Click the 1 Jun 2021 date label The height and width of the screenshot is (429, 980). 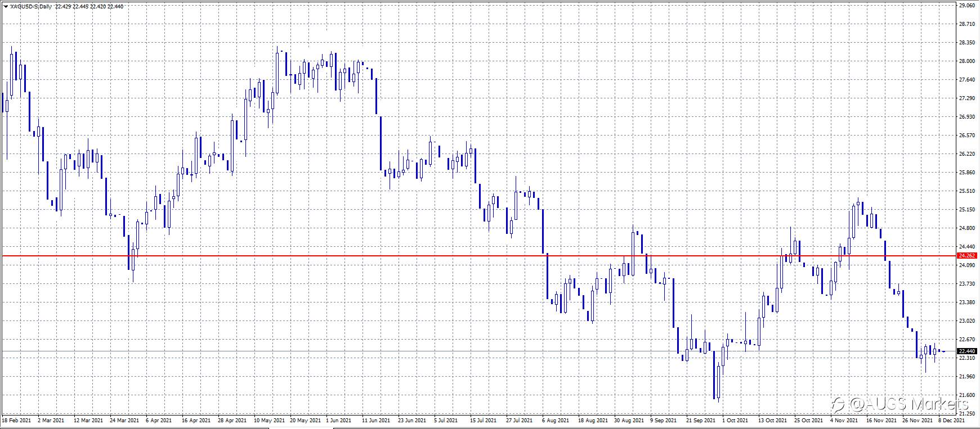click(339, 420)
